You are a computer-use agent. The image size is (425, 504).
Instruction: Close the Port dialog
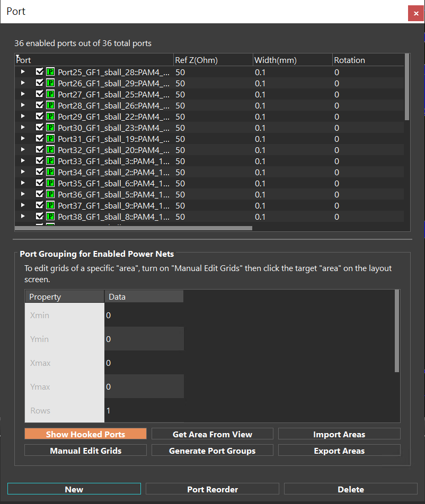415,13
